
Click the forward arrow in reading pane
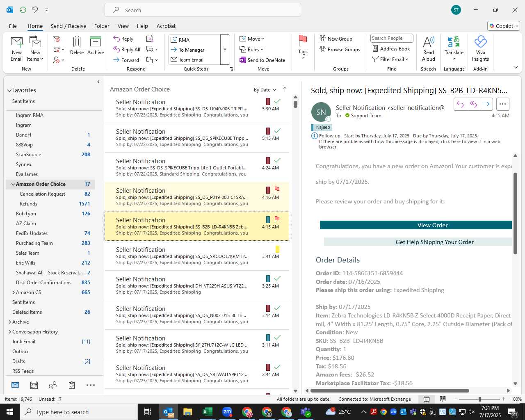point(486,104)
